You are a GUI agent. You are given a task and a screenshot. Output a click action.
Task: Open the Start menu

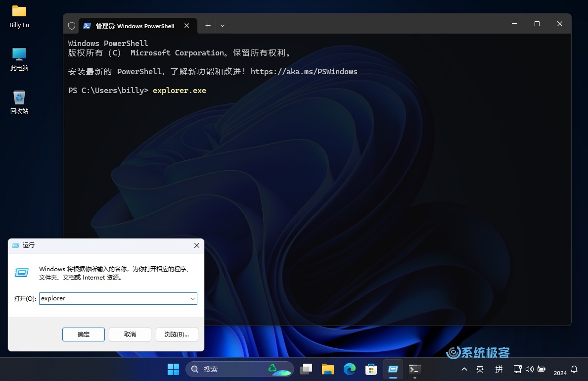pos(173,369)
